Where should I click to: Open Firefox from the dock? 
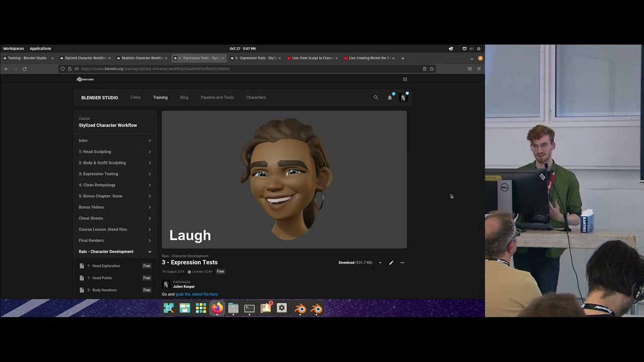click(x=217, y=308)
